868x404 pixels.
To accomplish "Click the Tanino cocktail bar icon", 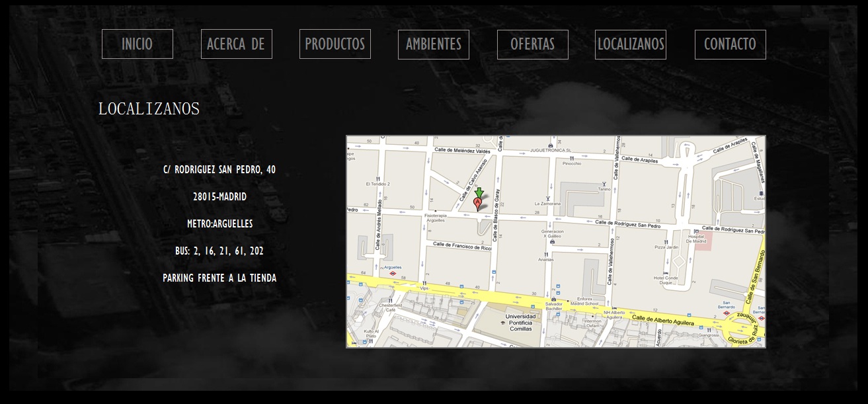I will [604, 183].
